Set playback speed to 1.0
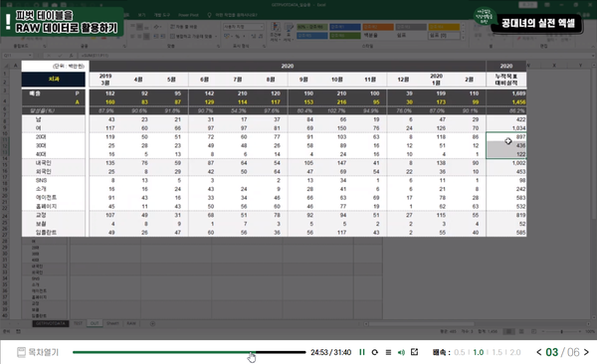Viewport: 597px width, 364px height. [x=479, y=352]
